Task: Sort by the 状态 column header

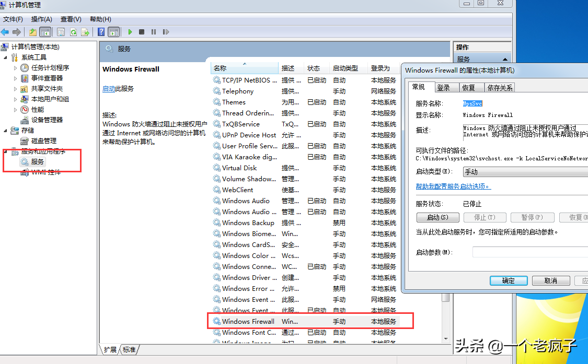Action: tap(316, 68)
